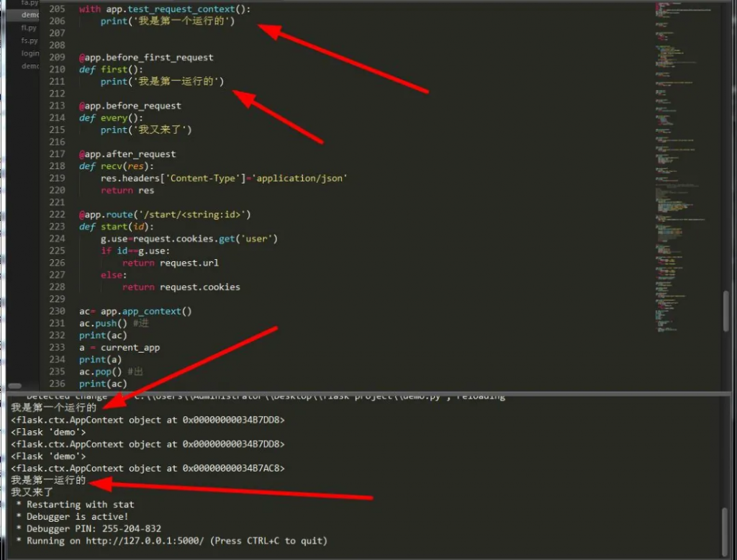
Task: Click line number 230 in gutter
Action: coord(57,311)
